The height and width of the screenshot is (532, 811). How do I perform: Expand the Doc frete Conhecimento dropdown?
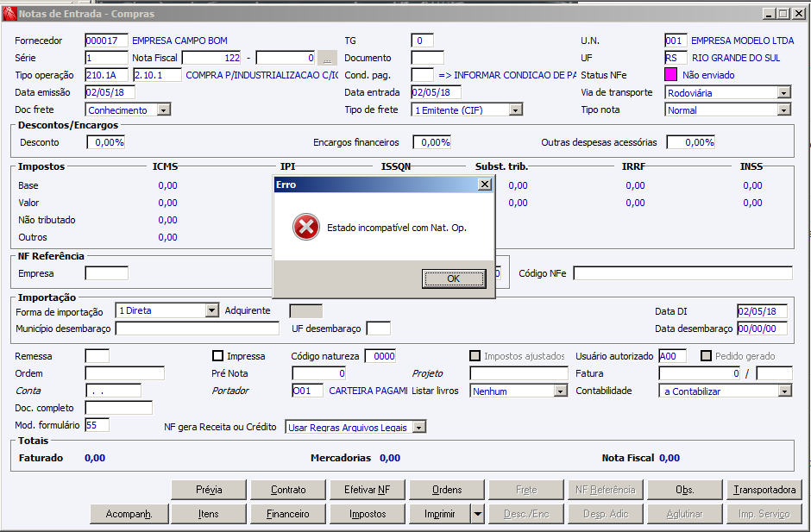pos(164,110)
